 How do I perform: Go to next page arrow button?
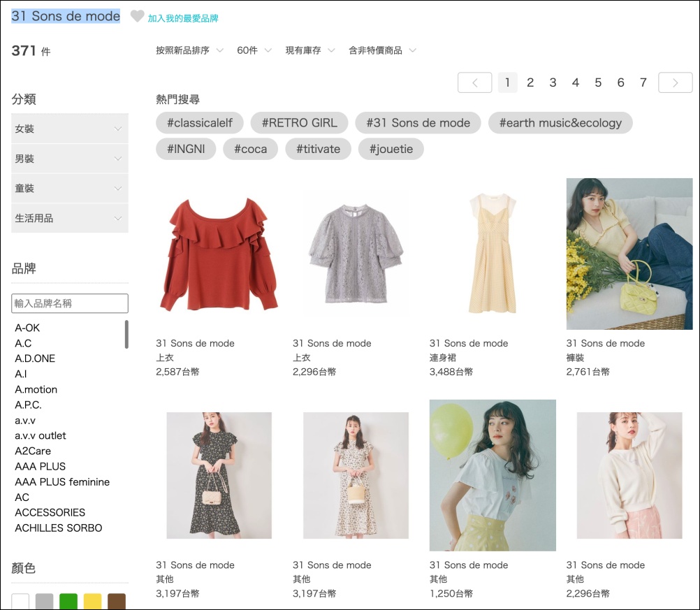tap(676, 82)
